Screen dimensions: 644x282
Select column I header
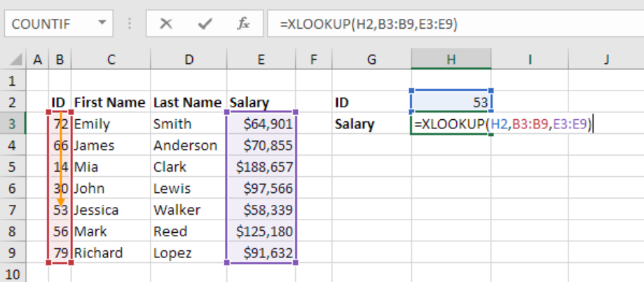click(x=530, y=60)
